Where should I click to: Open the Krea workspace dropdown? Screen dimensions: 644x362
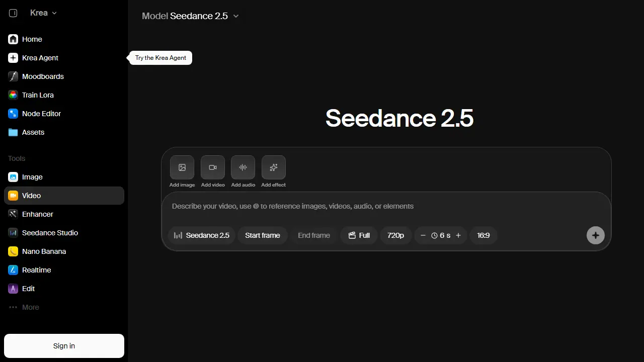43,13
